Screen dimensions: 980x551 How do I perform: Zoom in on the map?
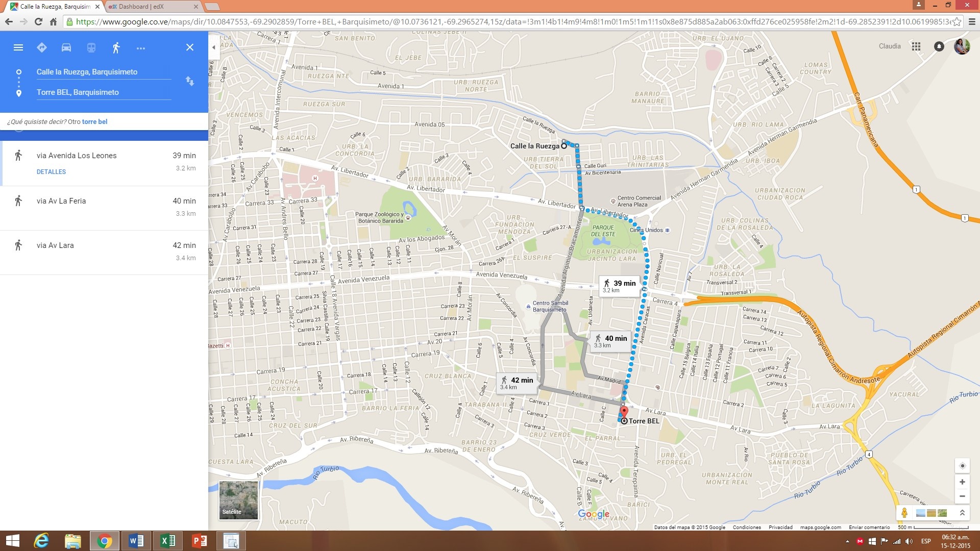[962, 482]
